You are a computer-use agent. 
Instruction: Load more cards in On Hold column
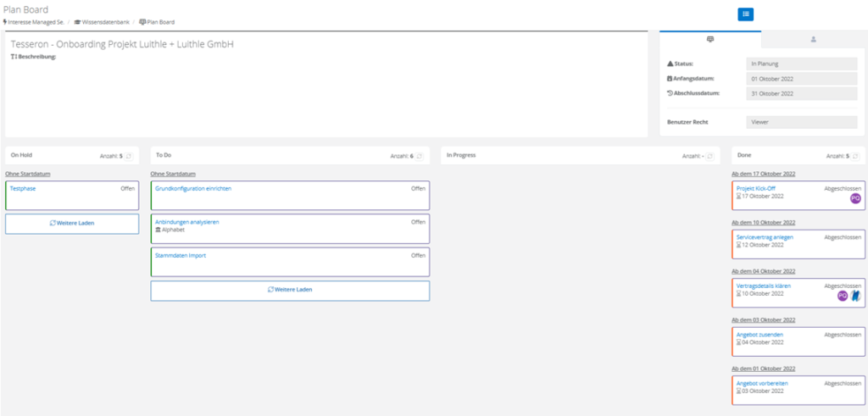(x=72, y=223)
